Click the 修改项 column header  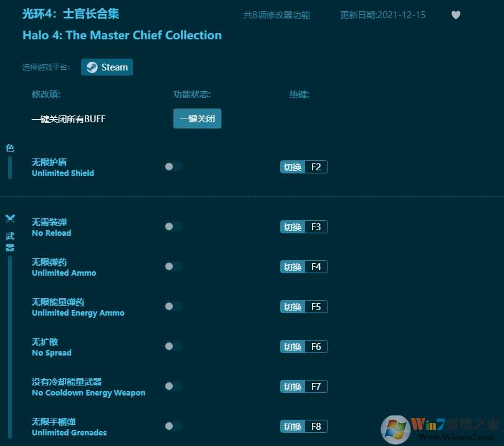point(46,94)
